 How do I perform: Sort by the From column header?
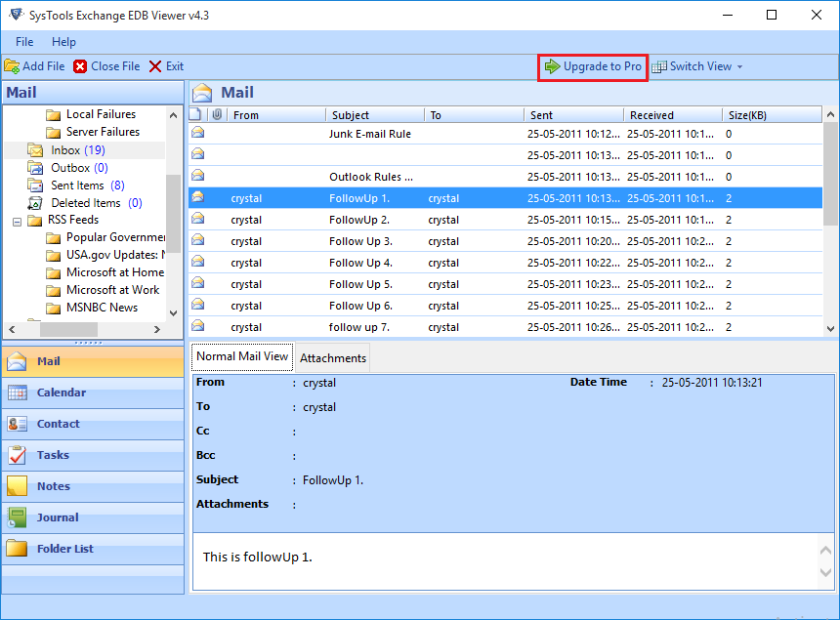(276, 115)
